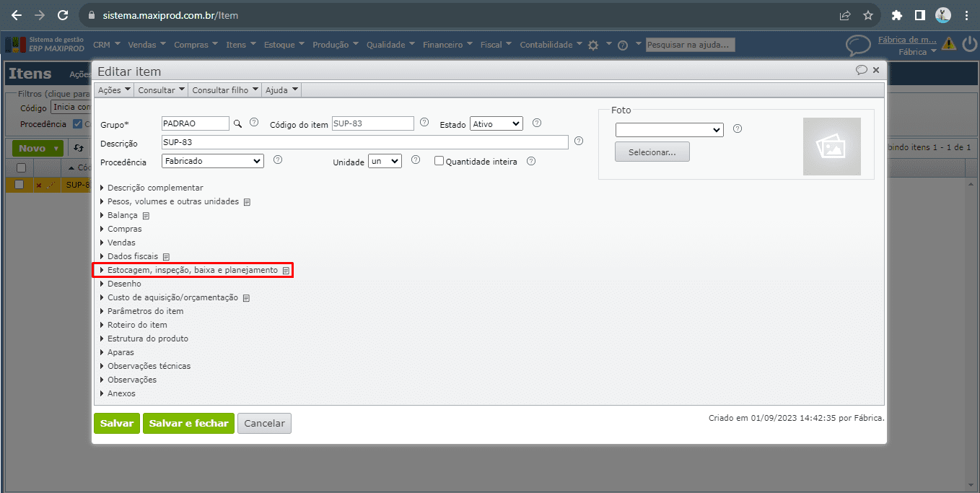Open the dialog Ações menu
980x493 pixels.
coord(114,90)
